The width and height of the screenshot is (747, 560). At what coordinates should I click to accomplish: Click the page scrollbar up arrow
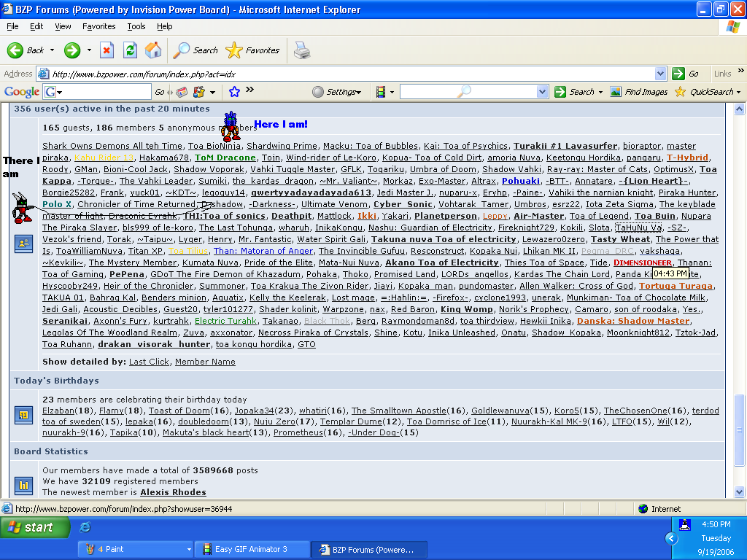tap(739, 109)
